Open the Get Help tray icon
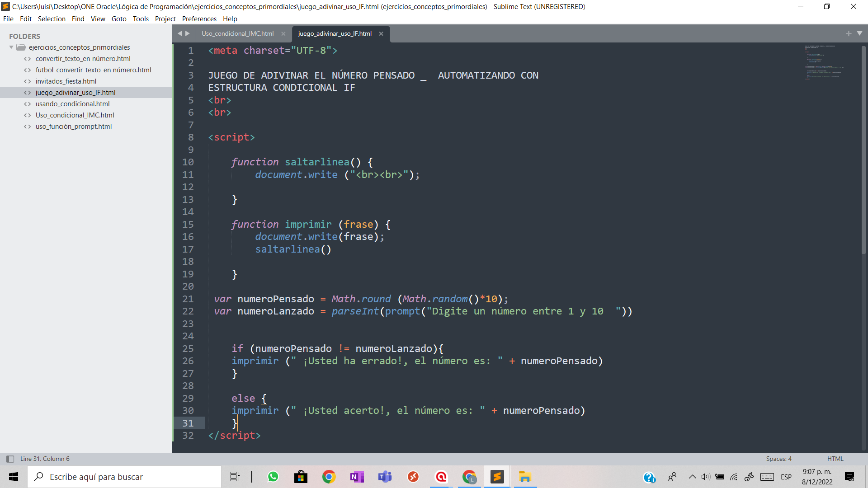The image size is (868, 488). click(x=649, y=477)
